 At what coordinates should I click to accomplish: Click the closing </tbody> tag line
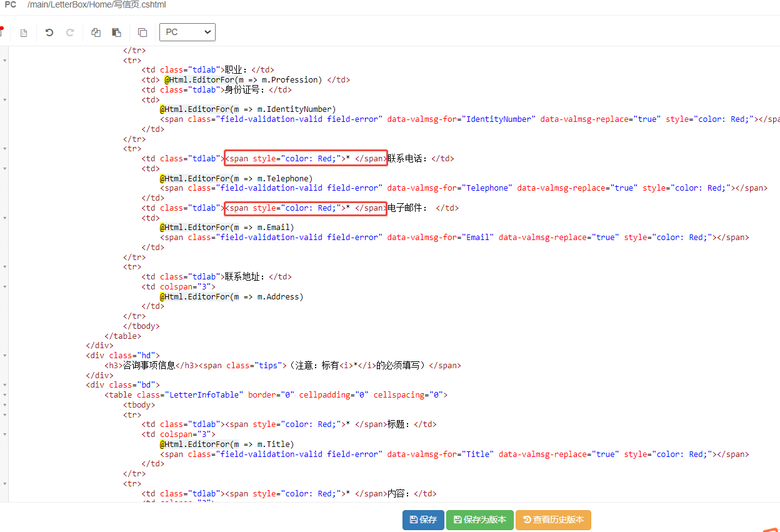(141, 326)
